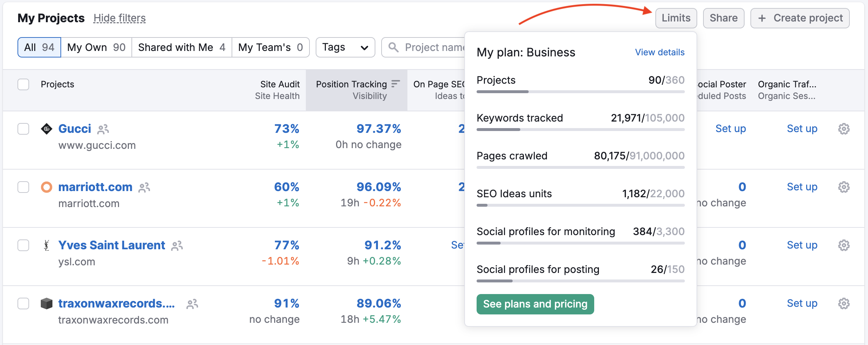Click www.gucci.com domain text
868x345 pixels.
[x=97, y=146]
